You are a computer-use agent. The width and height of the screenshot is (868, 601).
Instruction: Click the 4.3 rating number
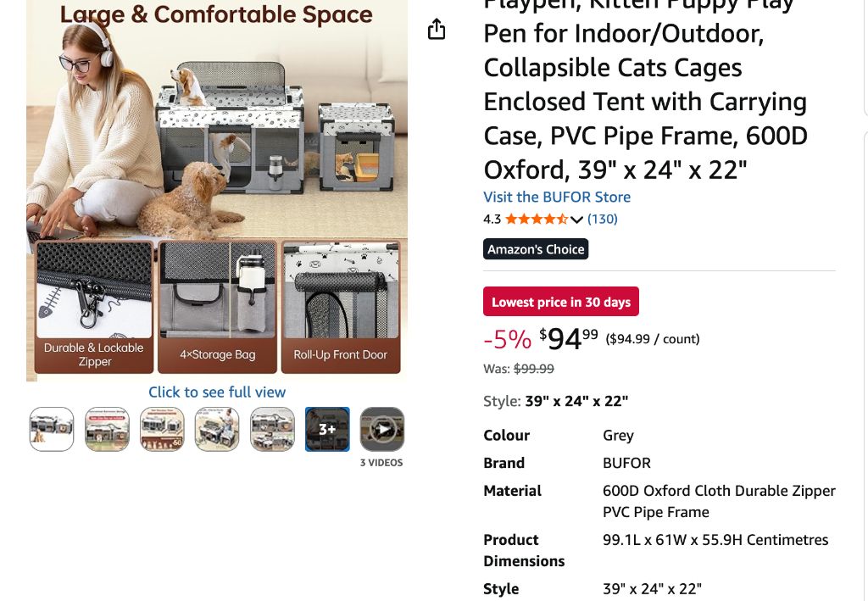coord(492,220)
